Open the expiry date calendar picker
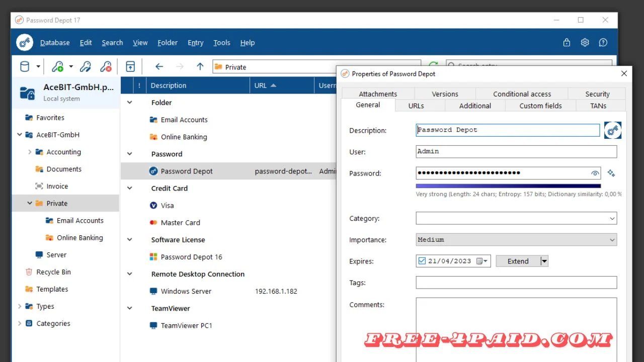The height and width of the screenshot is (362, 644). pyautogui.click(x=483, y=261)
